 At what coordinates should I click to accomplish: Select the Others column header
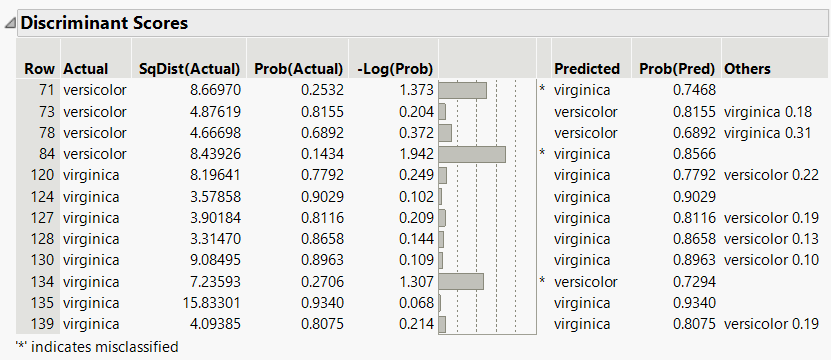747,69
